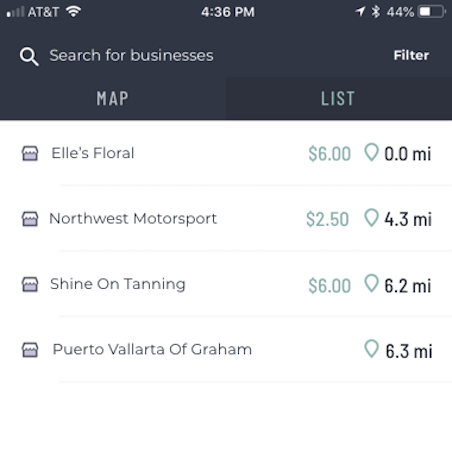Click the storefront icon beside Elle's Floral
Viewport: 452px width, 452px height.
(30, 154)
